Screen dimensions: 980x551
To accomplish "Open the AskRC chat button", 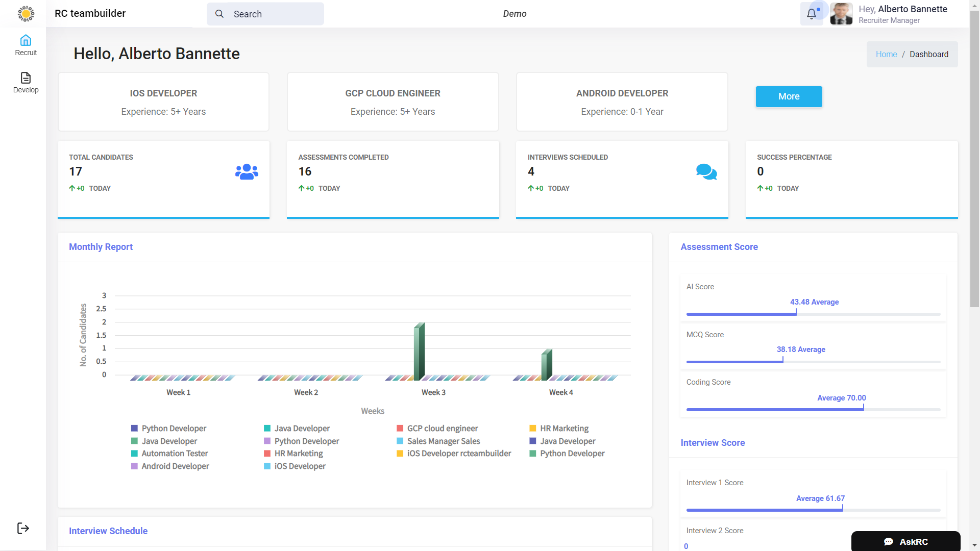I will [x=905, y=541].
